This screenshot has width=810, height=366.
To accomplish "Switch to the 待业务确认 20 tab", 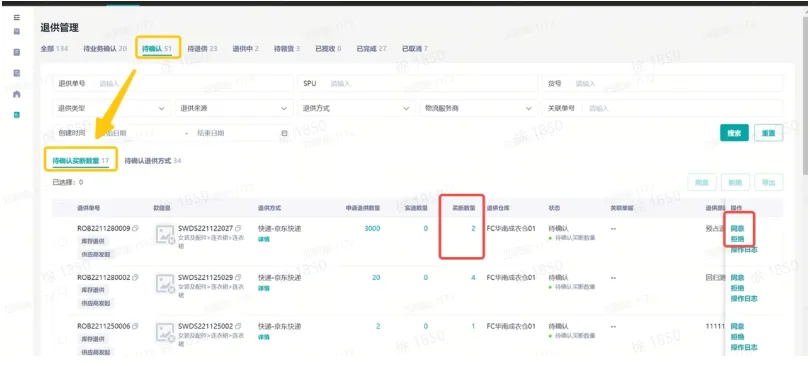I will [105, 49].
